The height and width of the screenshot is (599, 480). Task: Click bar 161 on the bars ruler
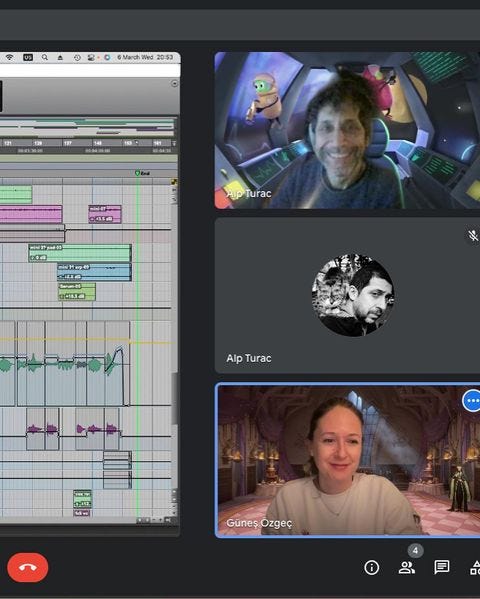[x=157, y=143]
